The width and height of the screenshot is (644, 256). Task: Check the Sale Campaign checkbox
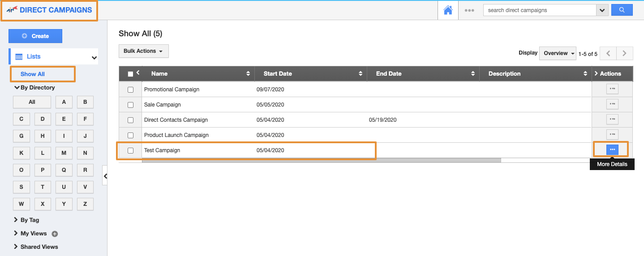point(130,105)
